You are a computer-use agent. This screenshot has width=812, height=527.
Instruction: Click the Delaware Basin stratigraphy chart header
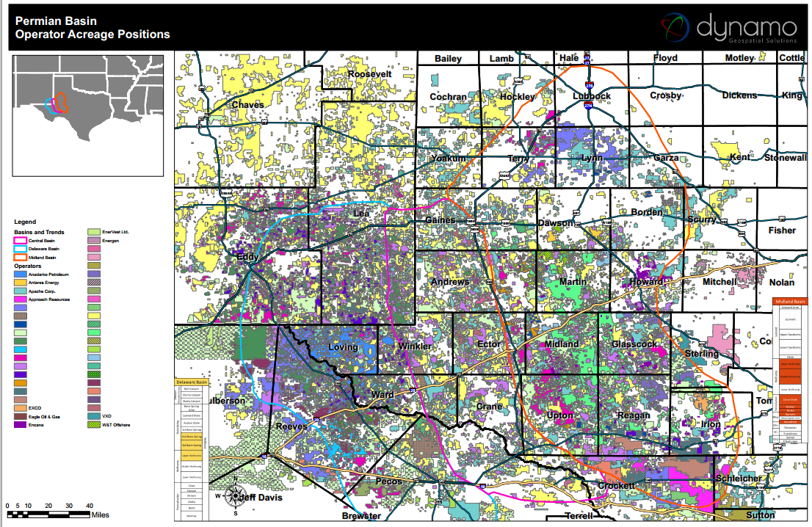point(192,382)
